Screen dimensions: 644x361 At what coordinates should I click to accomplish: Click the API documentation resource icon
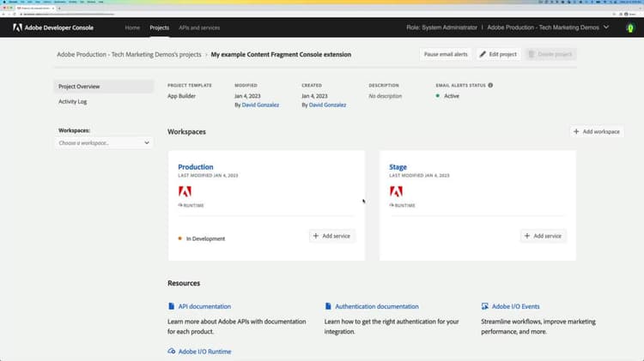(x=172, y=306)
